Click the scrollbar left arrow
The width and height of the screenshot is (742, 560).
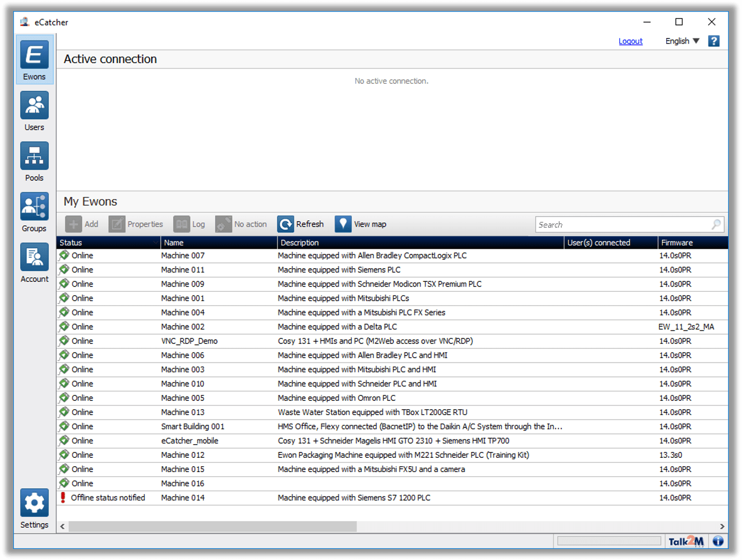point(62,526)
